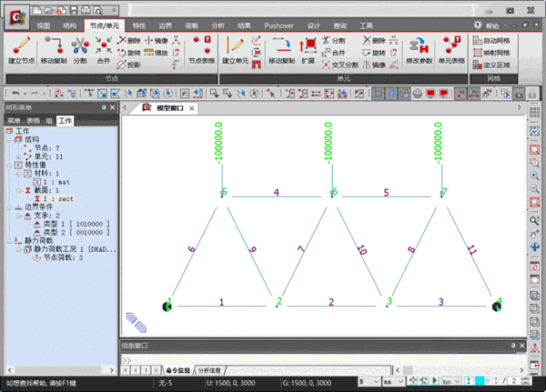546x392 pixels.
Task: Click the 交叉分割 intersect elements icon
Action: (x=340, y=65)
